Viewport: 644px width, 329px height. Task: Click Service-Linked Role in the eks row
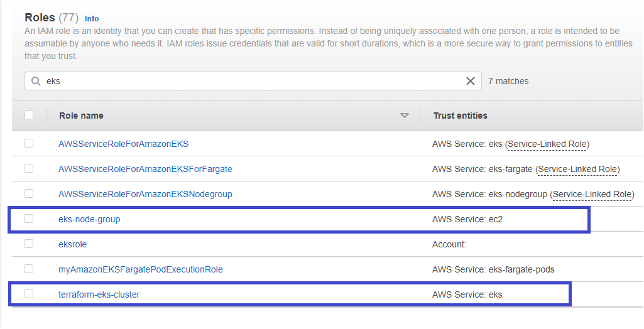[547, 144]
